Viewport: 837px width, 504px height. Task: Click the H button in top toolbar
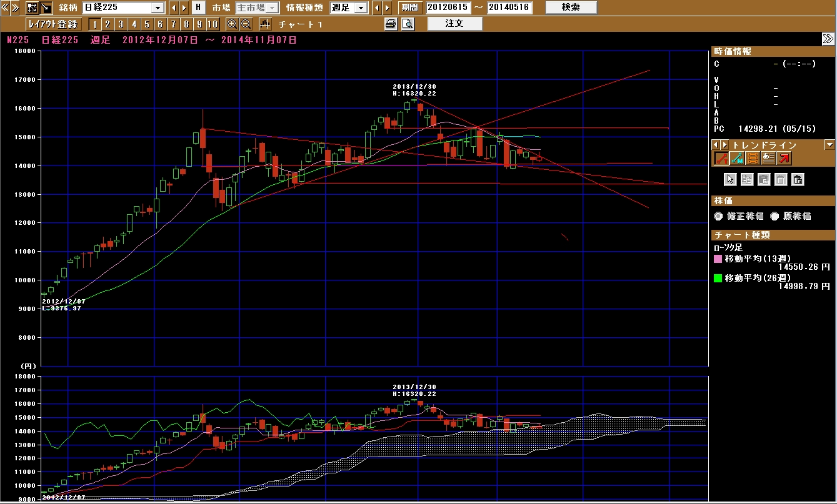[198, 7]
